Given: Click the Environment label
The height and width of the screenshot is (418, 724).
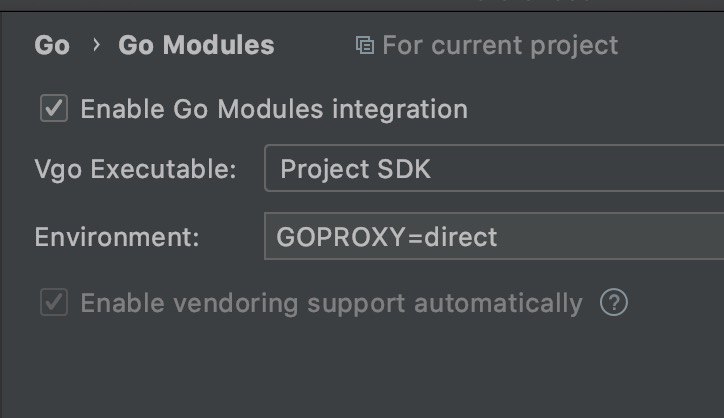Looking at the screenshot, I should tap(117, 237).
